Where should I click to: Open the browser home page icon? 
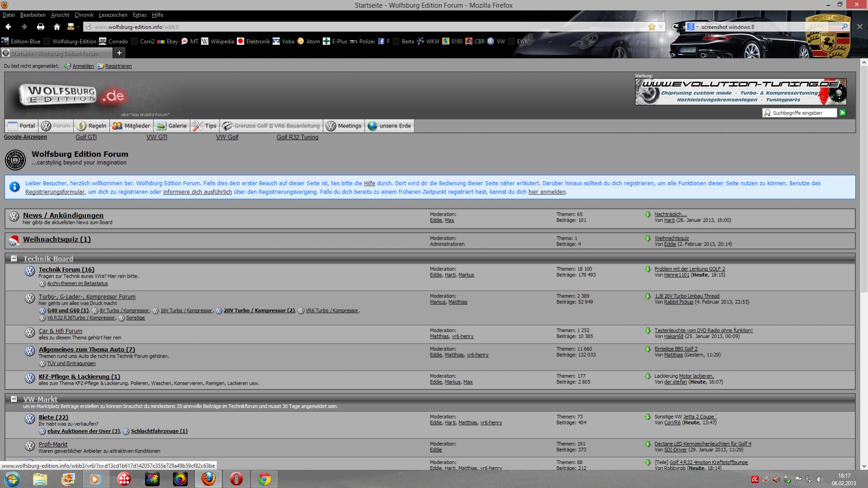pyautogui.click(x=57, y=27)
